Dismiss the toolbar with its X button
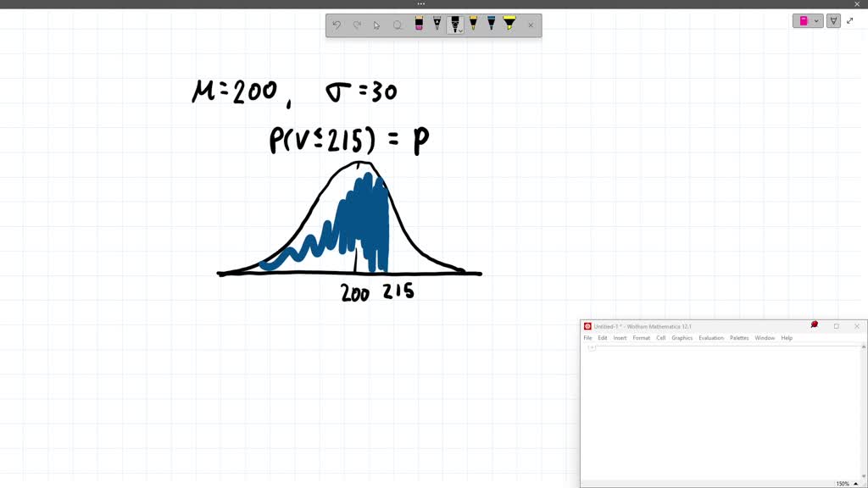The image size is (868, 488). pos(531,25)
